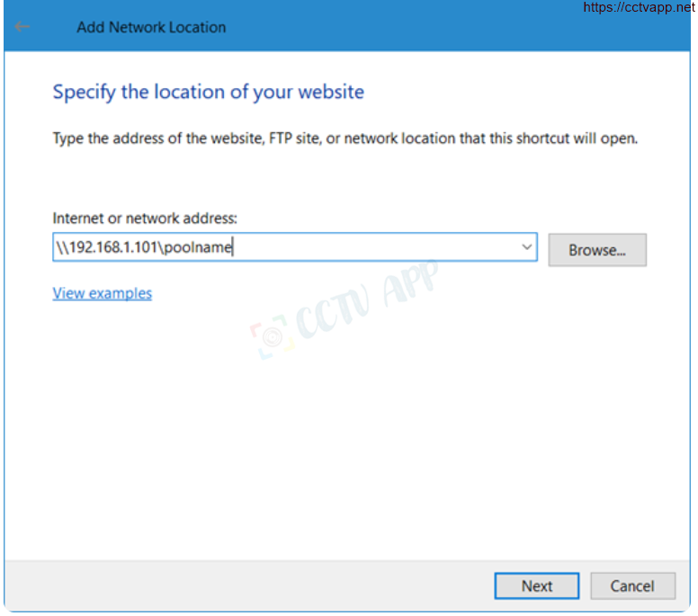The image size is (698, 616).
Task: Expand the network address dropdown arrow
Action: (527, 247)
